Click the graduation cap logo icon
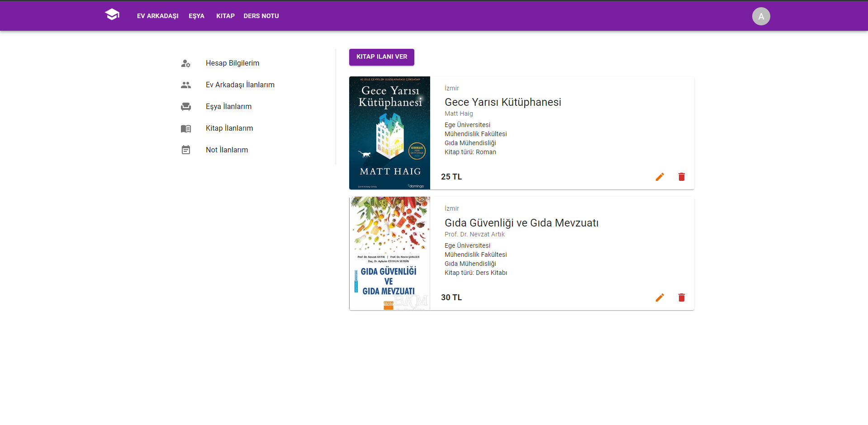868x425 pixels. pyautogui.click(x=112, y=14)
